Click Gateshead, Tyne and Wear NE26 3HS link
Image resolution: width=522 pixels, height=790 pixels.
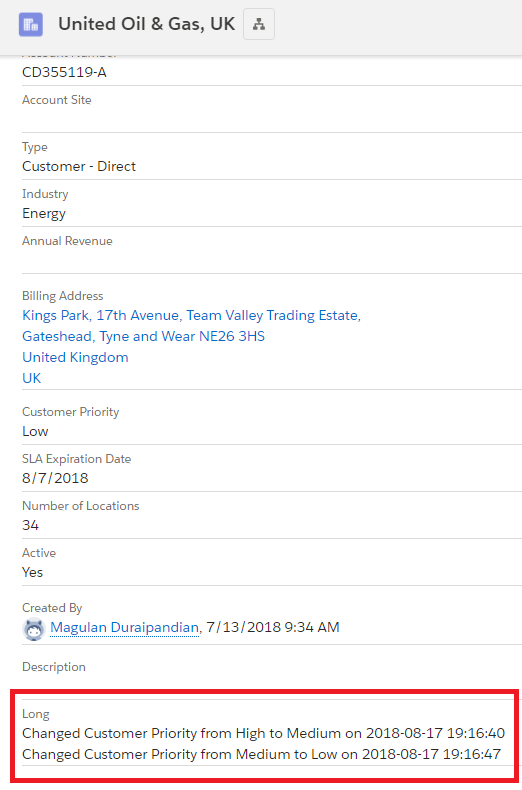click(144, 337)
